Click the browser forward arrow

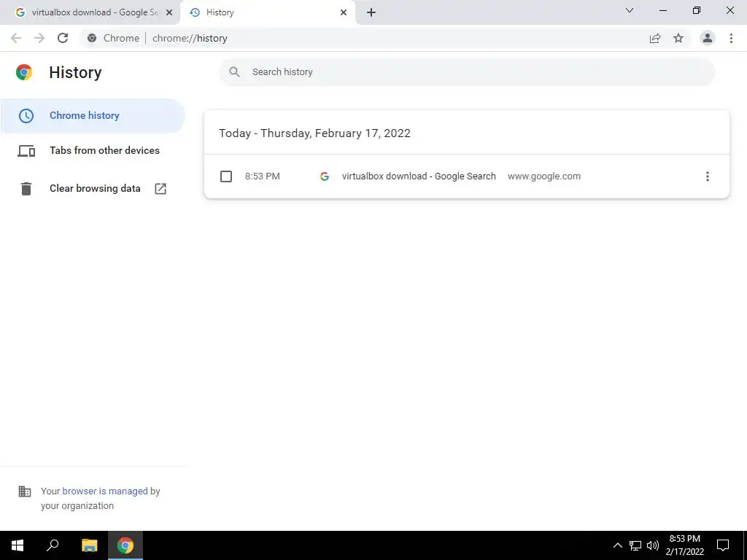[x=39, y=38]
